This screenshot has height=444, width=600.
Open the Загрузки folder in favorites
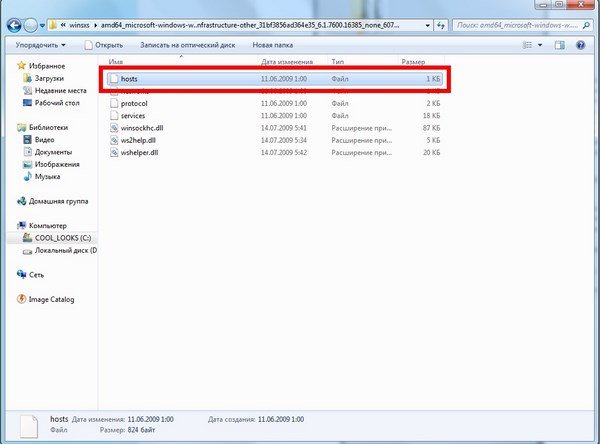[49, 77]
